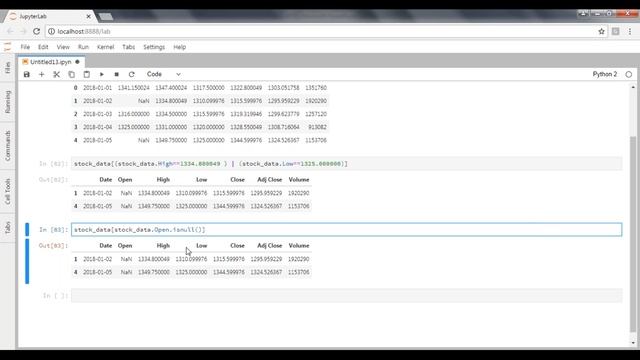Click the browser extension icon beside the star
Screen dimensions: 640x360
616,31
